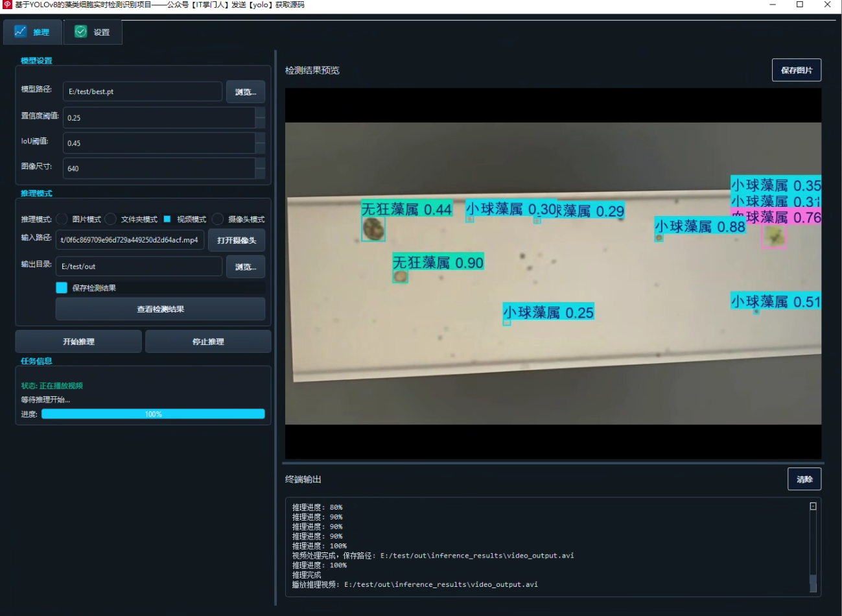Click the small square icon atop the terminal scrollbar
Image resolution: width=842 pixels, height=616 pixels.
[x=813, y=506]
